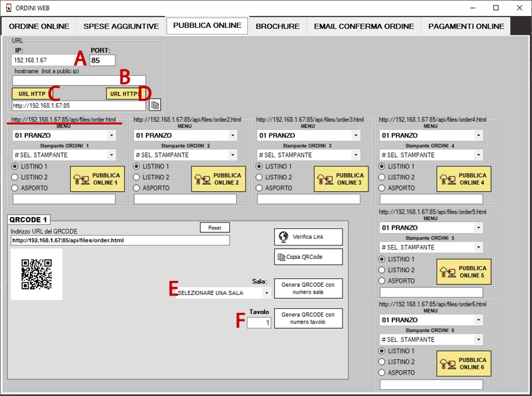The height and width of the screenshot is (396, 532).
Task: Click the Pubblica Online 6 button
Action: [464, 363]
